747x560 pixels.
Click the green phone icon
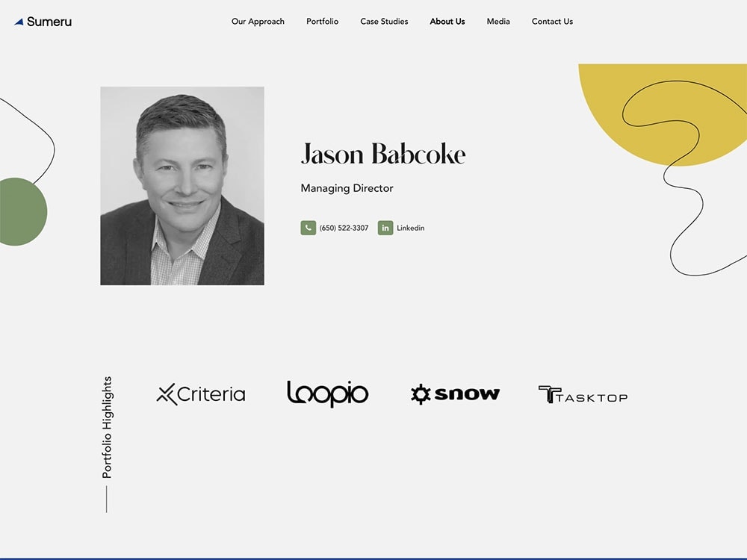pos(309,228)
